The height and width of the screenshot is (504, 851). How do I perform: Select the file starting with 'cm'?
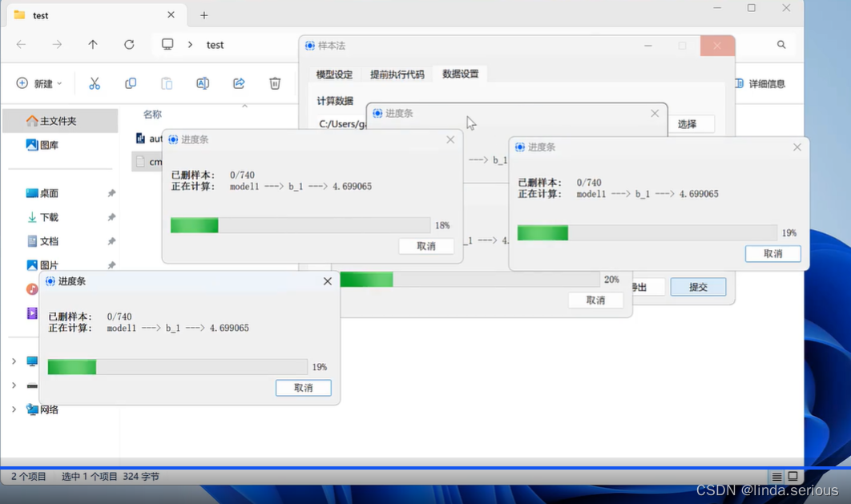[x=148, y=162]
